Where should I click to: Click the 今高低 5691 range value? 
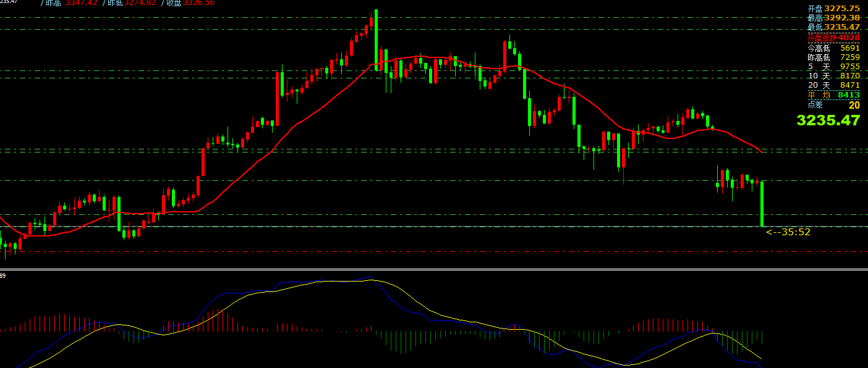click(x=833, y=48)
